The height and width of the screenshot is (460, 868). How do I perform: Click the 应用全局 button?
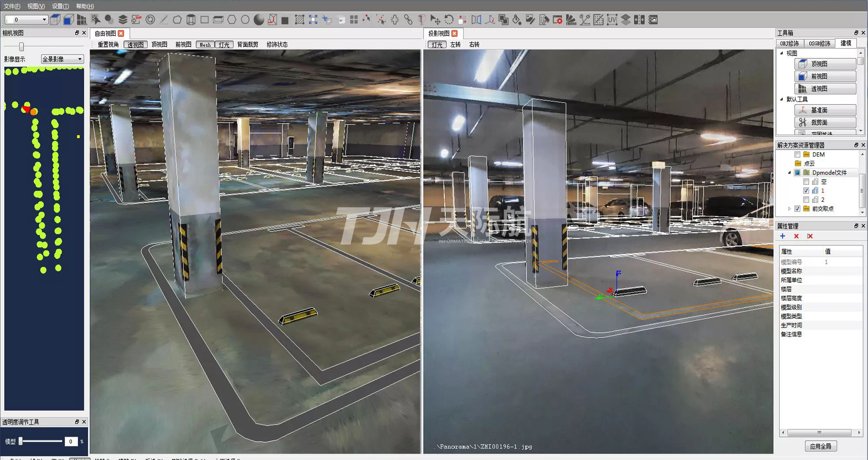[x=820, y=446]
